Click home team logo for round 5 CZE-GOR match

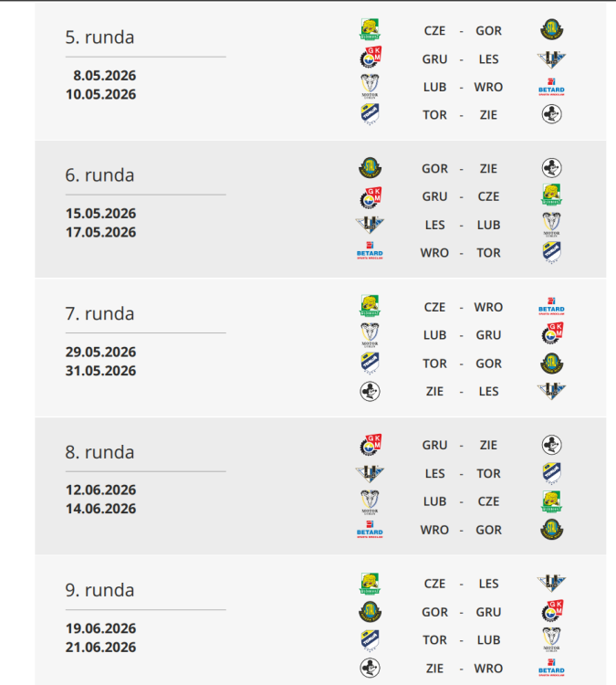click(370, 30)
